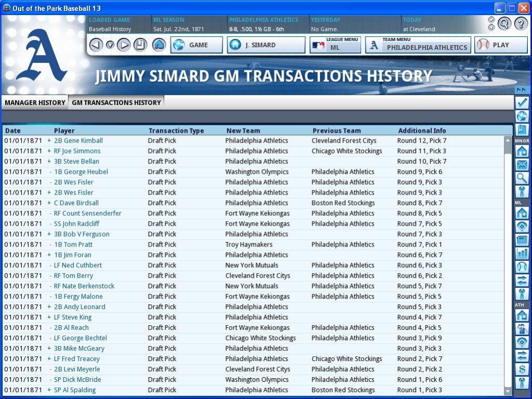Expand the Team Menu Philadelphia Athletics dropdown
The image size is (532, 399).
tap(418, 45)
